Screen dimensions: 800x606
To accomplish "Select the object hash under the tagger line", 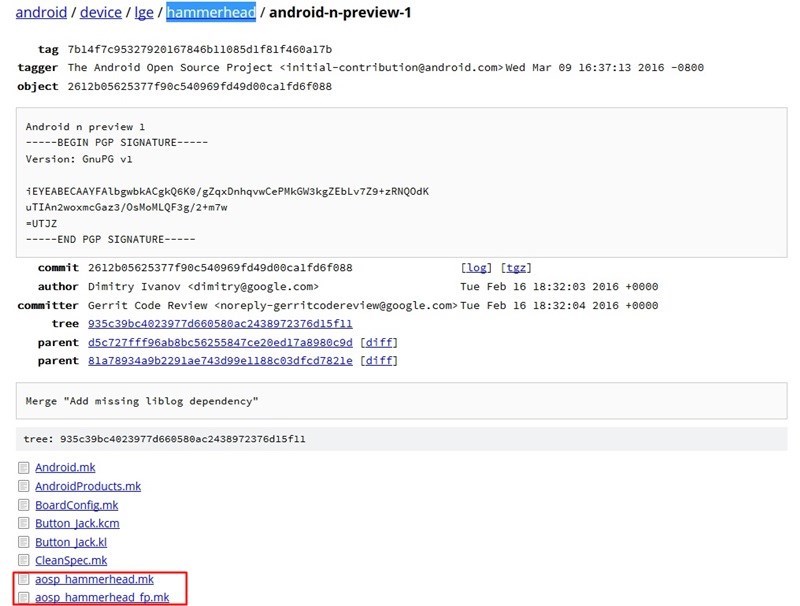I will 199,86.
